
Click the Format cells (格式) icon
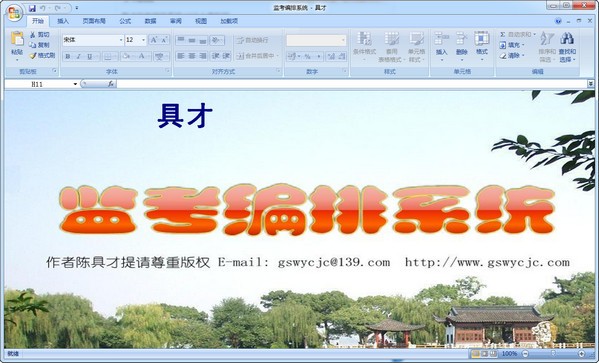click(x=482, y=39)
